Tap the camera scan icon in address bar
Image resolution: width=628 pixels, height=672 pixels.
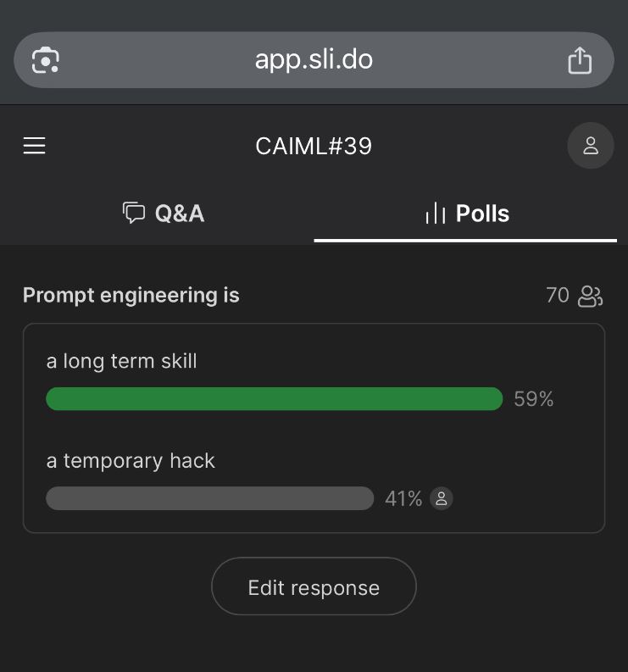[46, 60]
